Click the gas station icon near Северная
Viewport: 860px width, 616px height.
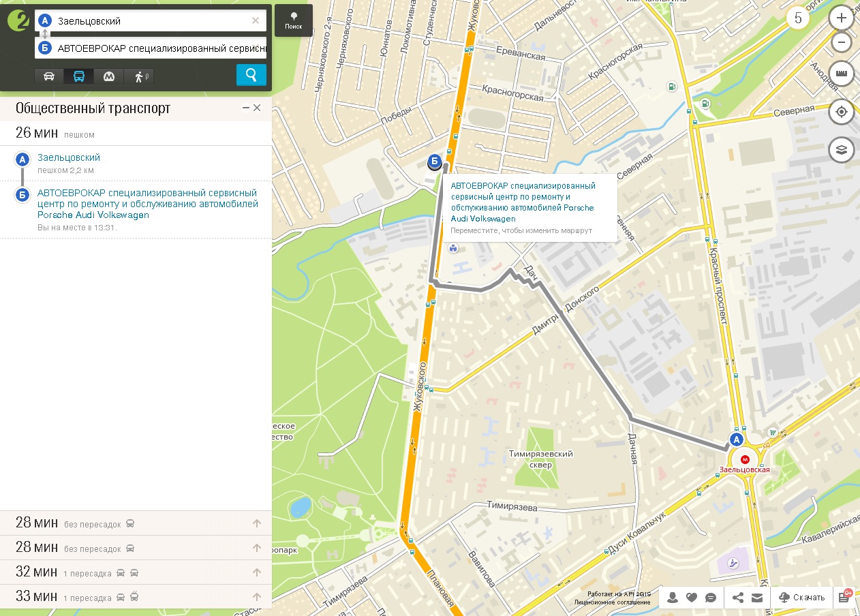point(705,104)
